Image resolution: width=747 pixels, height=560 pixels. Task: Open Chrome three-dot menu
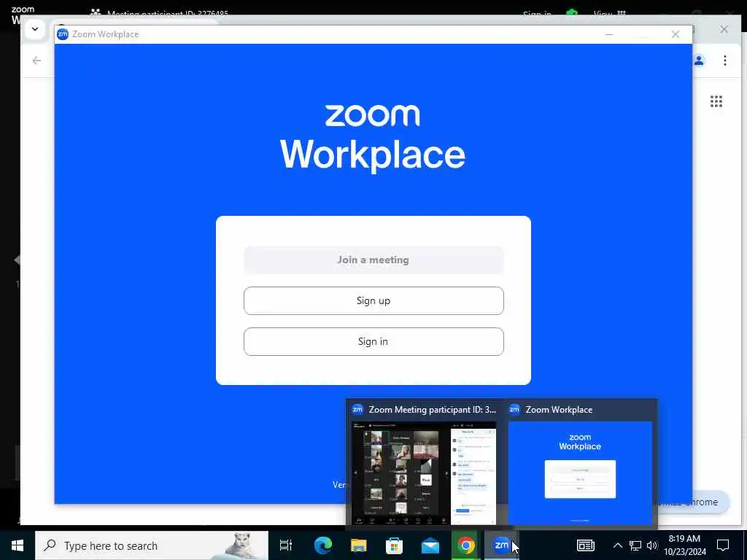(x=725, y=61)
